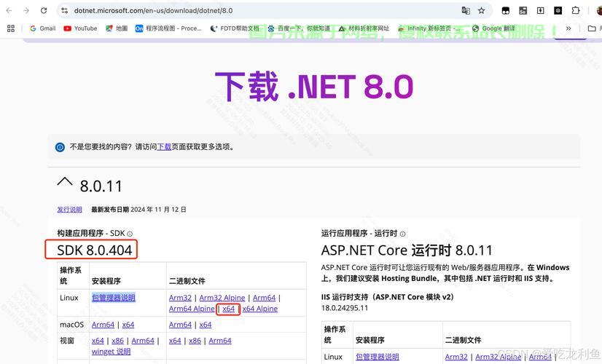This screenshot has width=602, height=364.
Task: Open SDK Linux 包管理器说明 link
Action: [113, 298]
